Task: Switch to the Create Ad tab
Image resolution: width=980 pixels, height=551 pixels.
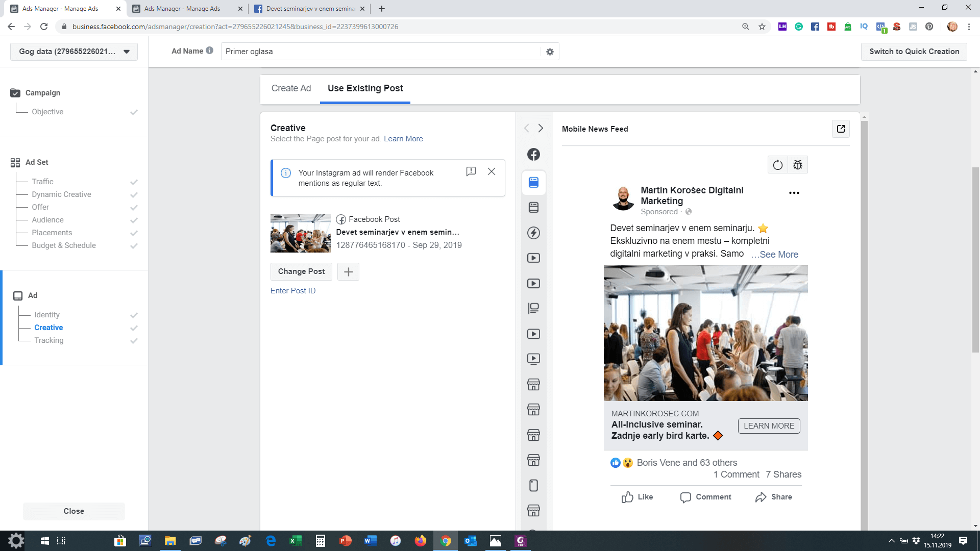Action: coord(291,88)
